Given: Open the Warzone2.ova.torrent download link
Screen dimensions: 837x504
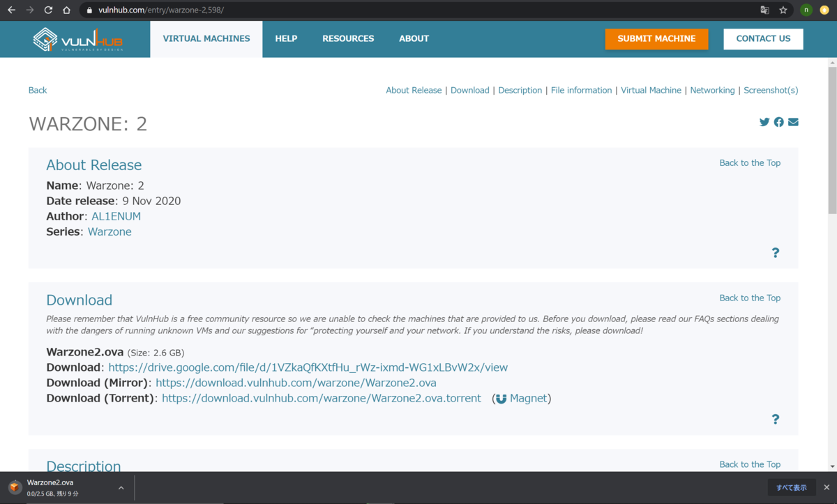Looking at the screenshot, I should (x=322, y=398).
